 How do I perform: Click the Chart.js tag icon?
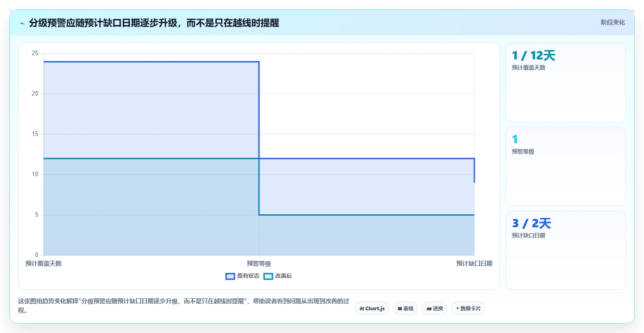point(362,309)
